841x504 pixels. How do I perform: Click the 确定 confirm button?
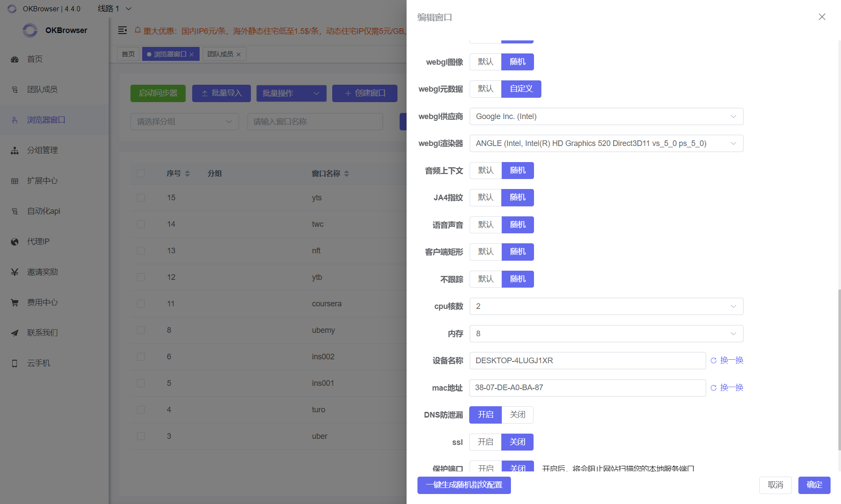point(814,485)
